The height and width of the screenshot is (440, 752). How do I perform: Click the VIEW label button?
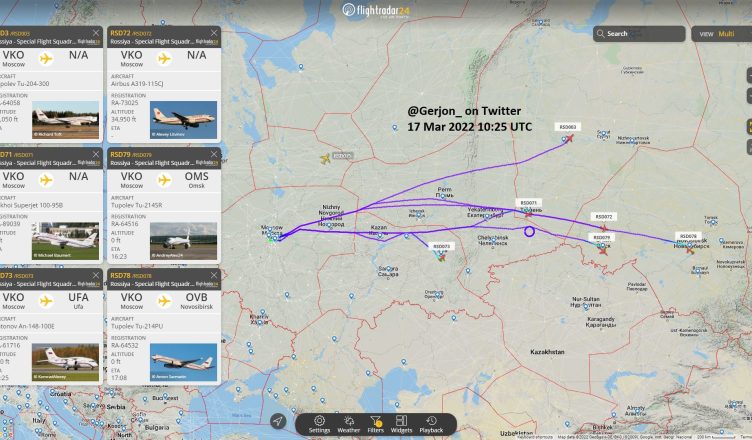pos(706,34)
